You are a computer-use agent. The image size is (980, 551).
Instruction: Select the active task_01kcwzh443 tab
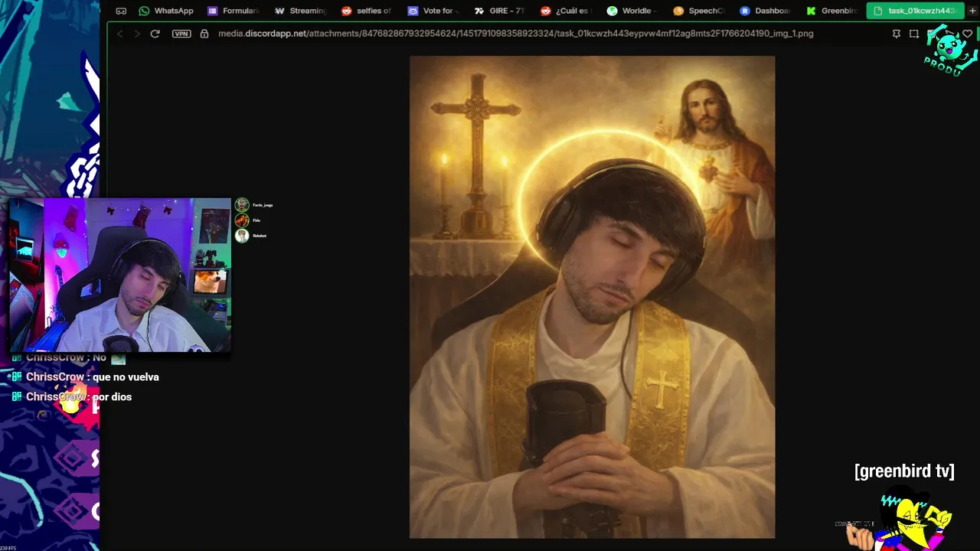(x=915, y=11)
